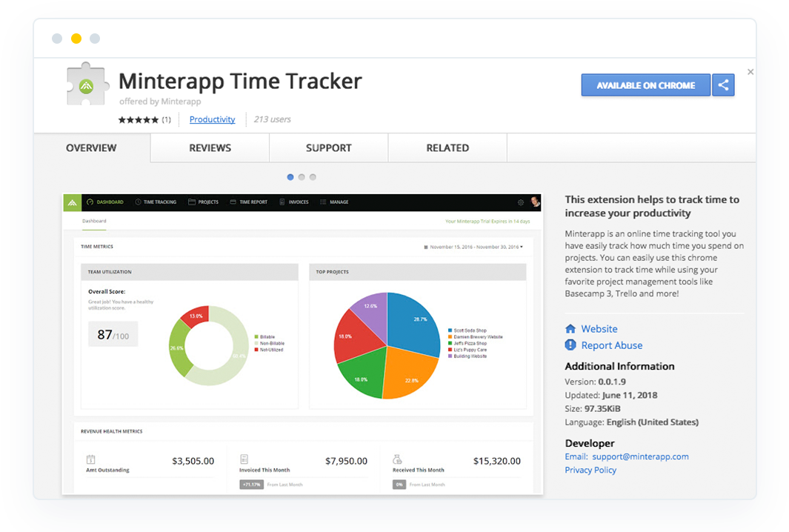Click the support@minterapp.com email link
The image size is (789, 532).
[640, 456]
